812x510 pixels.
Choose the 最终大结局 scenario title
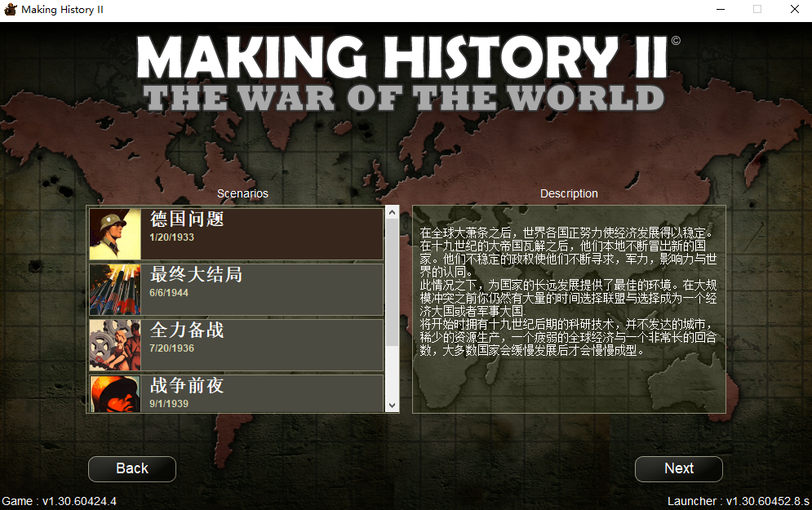coord(196,275)
